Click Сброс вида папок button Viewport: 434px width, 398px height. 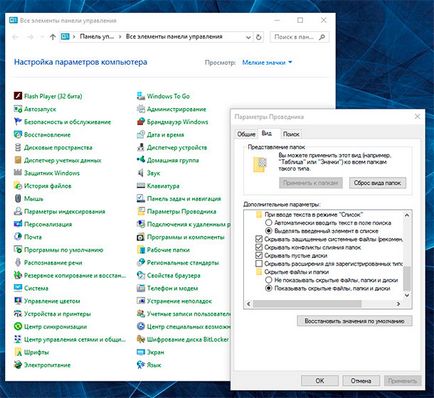click(377, 183)
